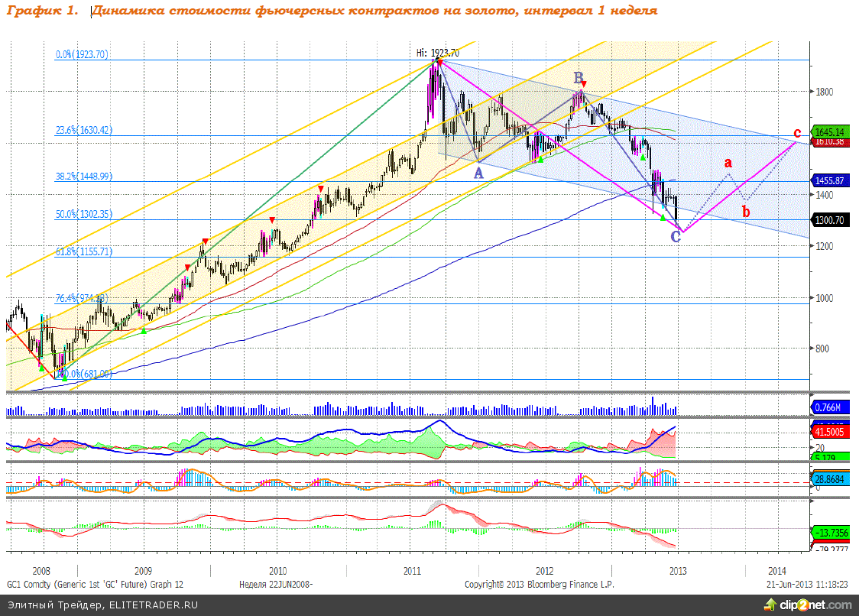Click the red wave label a
This screenshot has width=859, height=616.
[x=728, y=163]
